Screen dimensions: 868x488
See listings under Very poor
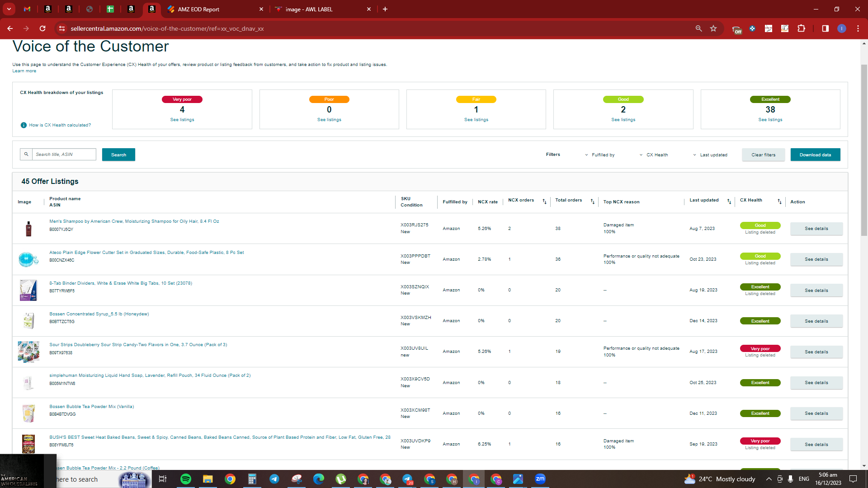coord(182,120)
